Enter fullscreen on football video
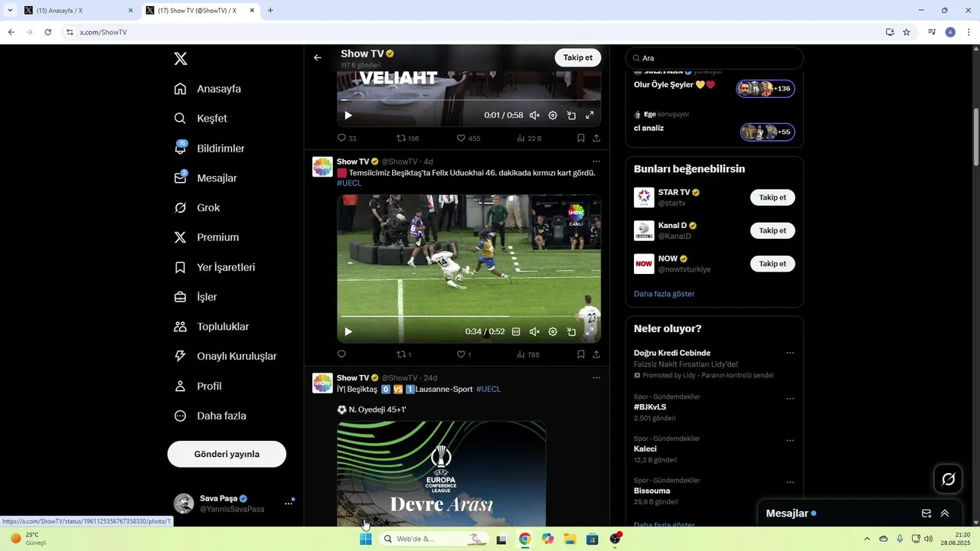980x551 pixels. point(590,332)
